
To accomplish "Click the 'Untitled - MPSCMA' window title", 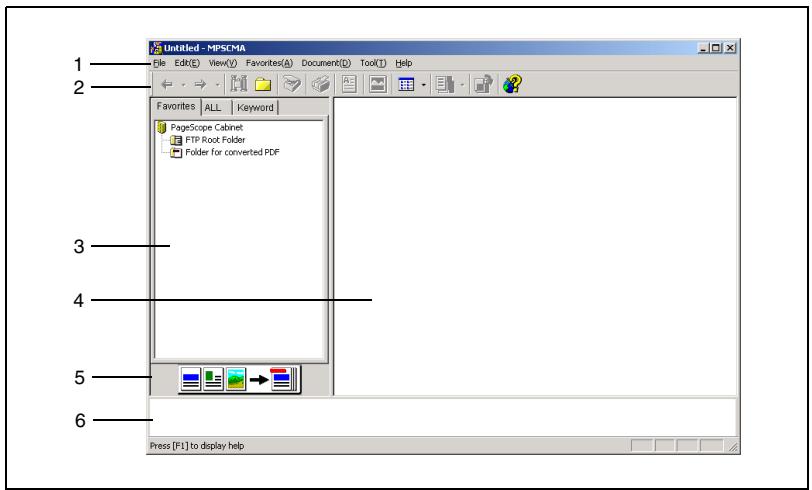I will pyautogui.click(x=205, y=48).
